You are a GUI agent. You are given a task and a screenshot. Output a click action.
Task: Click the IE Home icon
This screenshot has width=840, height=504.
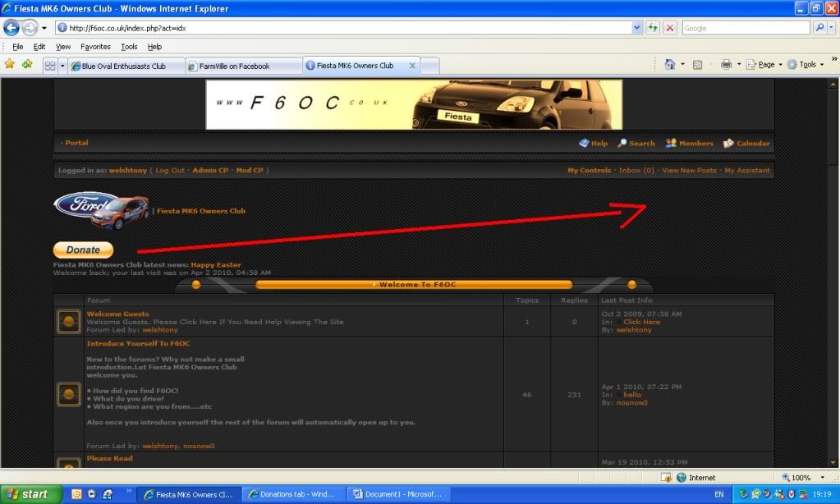click(669, 65)
